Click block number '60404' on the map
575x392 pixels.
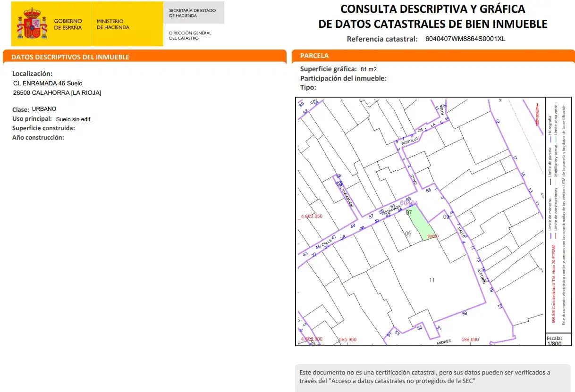tap(409, 203)
